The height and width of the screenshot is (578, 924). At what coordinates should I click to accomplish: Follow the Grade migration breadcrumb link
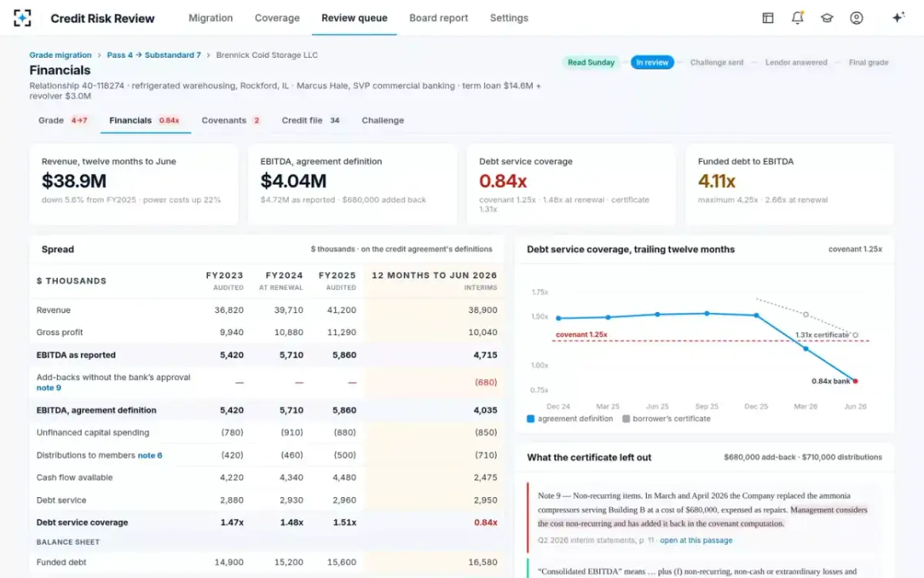tap(60, 55)
